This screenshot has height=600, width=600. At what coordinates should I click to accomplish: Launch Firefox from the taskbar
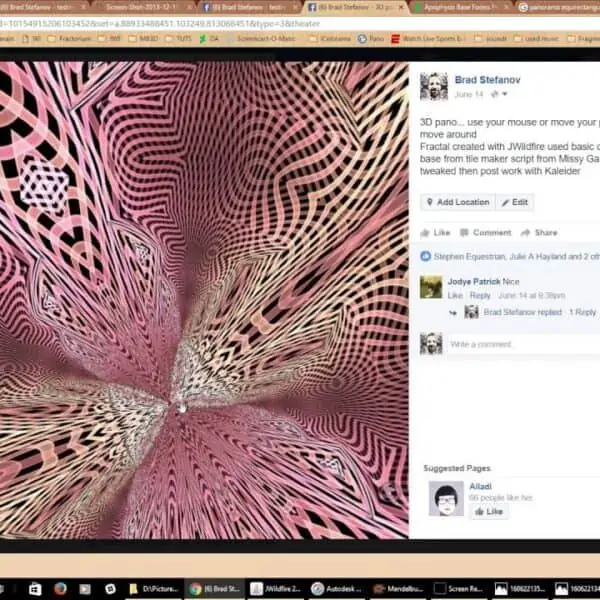pos(60,589)
